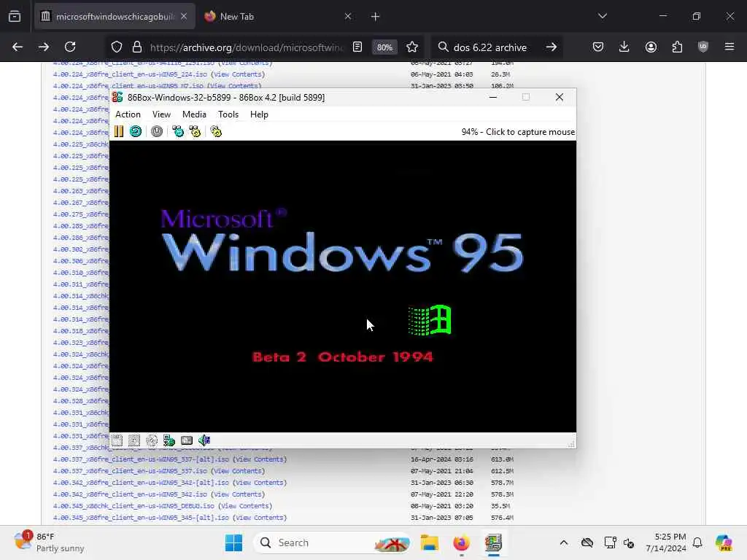
Task: Click hard disk status bar icon
Action: (187, 440)
